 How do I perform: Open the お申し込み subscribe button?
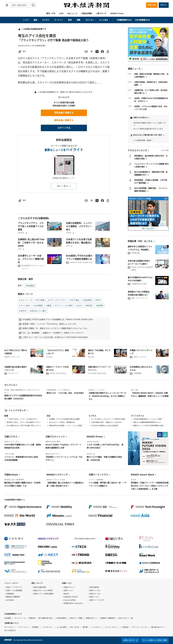(x=152, y=5)
